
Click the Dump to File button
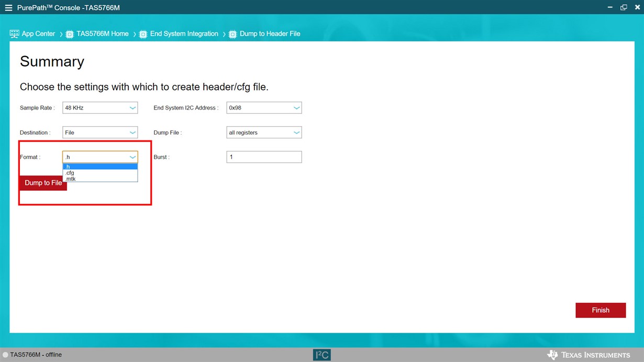pyautogui.click(x=43, y=183)
